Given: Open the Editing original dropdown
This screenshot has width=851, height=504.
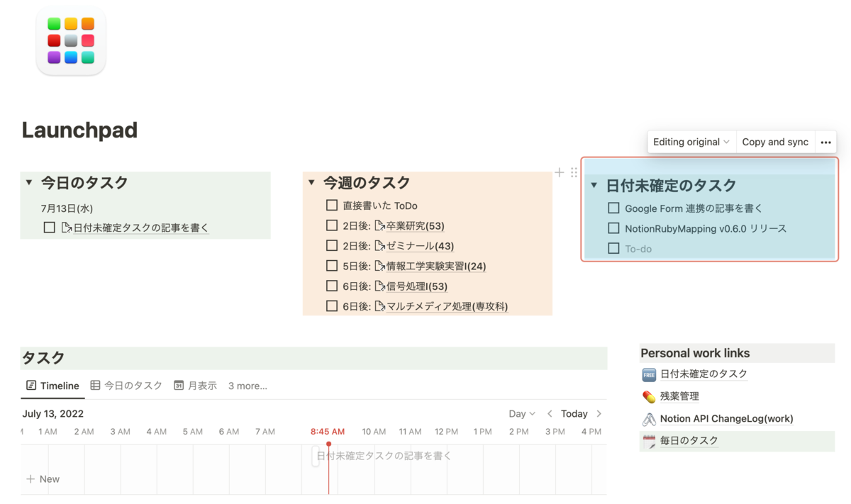Looking at the screenshot, I should point(691,142).
